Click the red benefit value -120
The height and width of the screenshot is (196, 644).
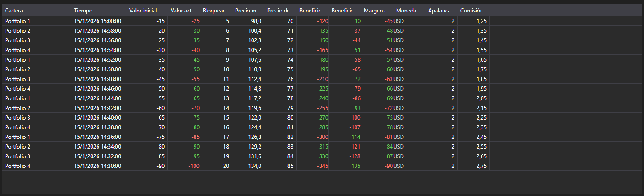click(312, 21)
